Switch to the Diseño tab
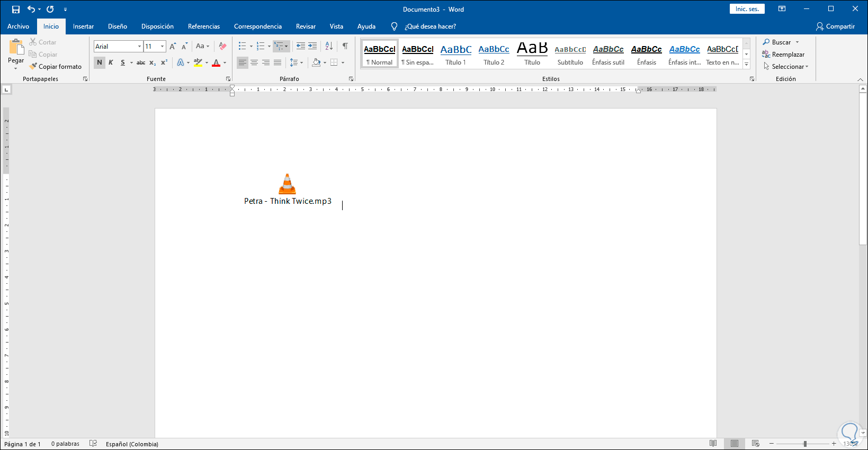 [x=118, y=26]
